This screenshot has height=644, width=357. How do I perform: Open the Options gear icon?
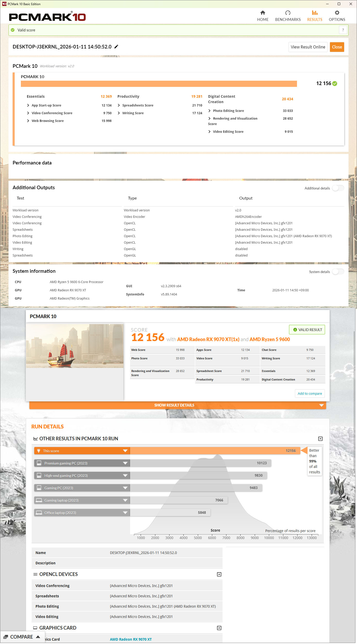coord(337,13)
